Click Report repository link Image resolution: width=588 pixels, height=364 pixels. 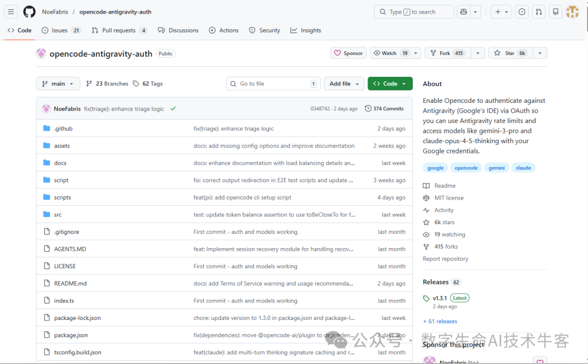pyautogui.click(x=445, y=259)
